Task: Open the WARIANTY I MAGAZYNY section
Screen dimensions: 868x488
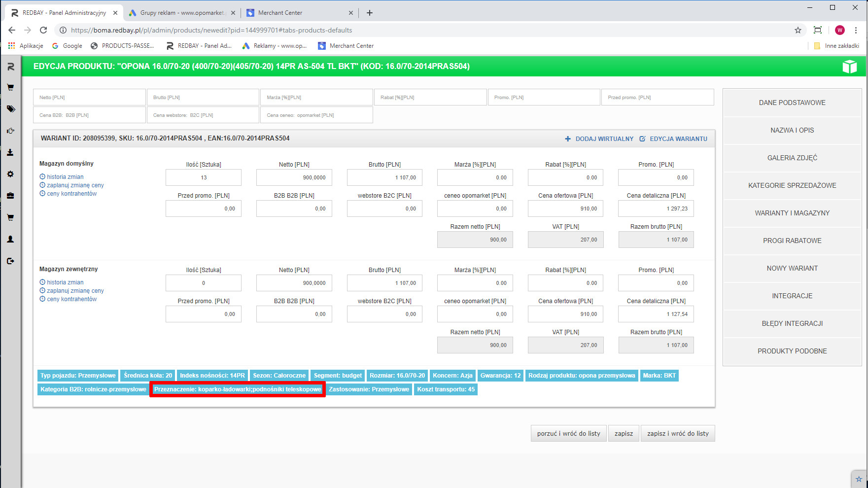Action: [792, 213]
